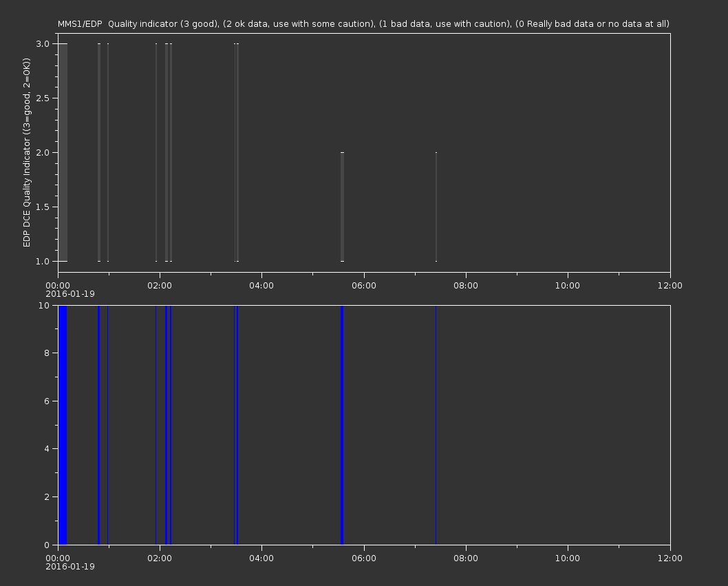
Task: Click the 02:00 time label under blue-bar plot
Action: tap(160, 558)
